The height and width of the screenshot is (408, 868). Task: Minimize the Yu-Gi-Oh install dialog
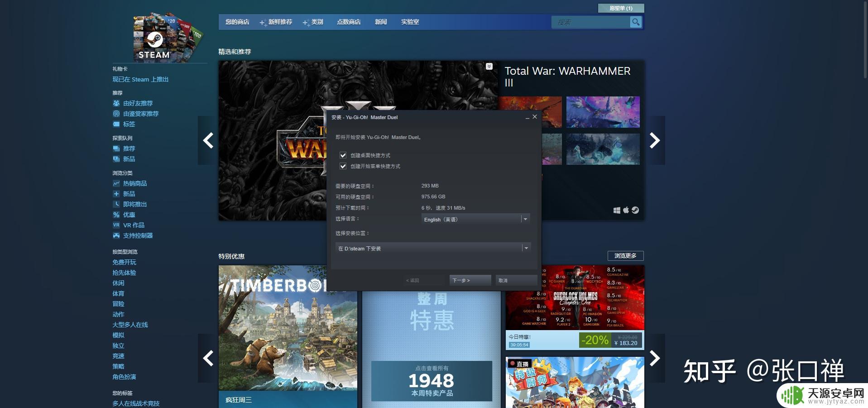point(527,117)
